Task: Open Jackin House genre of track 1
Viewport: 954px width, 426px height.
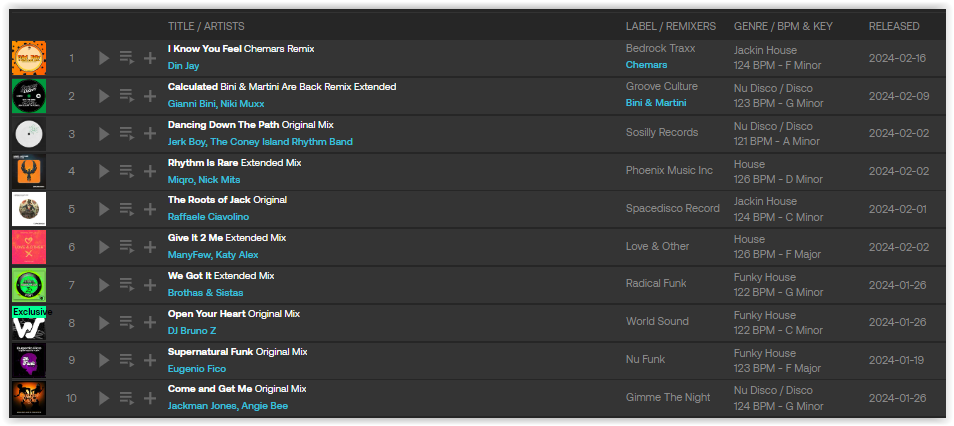Action: point(765,50)
